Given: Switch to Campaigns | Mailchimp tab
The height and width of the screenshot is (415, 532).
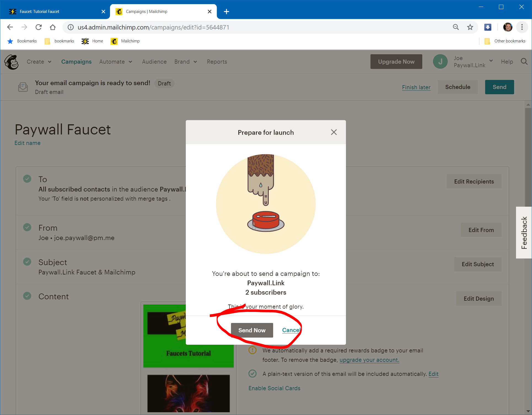Looking at the screenshot, I should click(163, 12).
